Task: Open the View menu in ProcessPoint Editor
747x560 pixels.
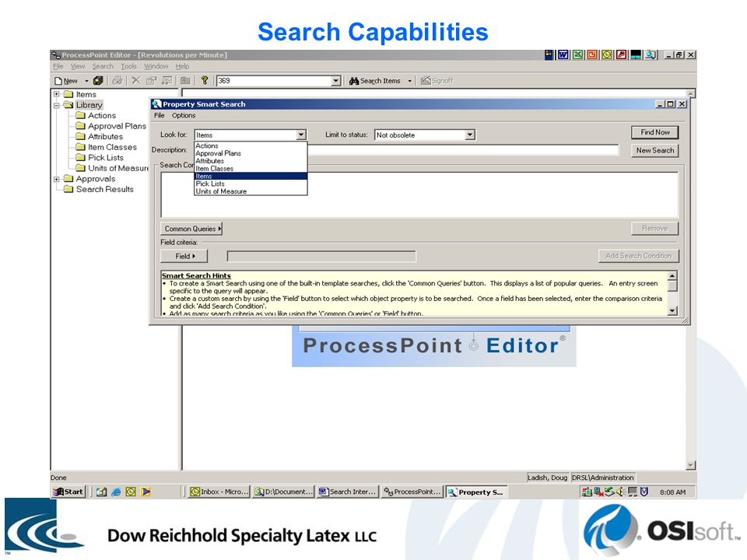Action: [x=78, y=66]
